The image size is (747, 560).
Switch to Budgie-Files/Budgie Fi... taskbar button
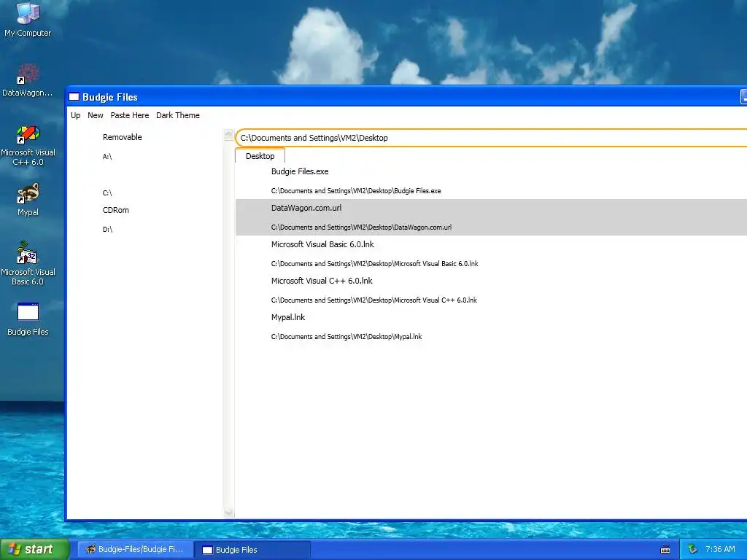click(x=135, y=550)
